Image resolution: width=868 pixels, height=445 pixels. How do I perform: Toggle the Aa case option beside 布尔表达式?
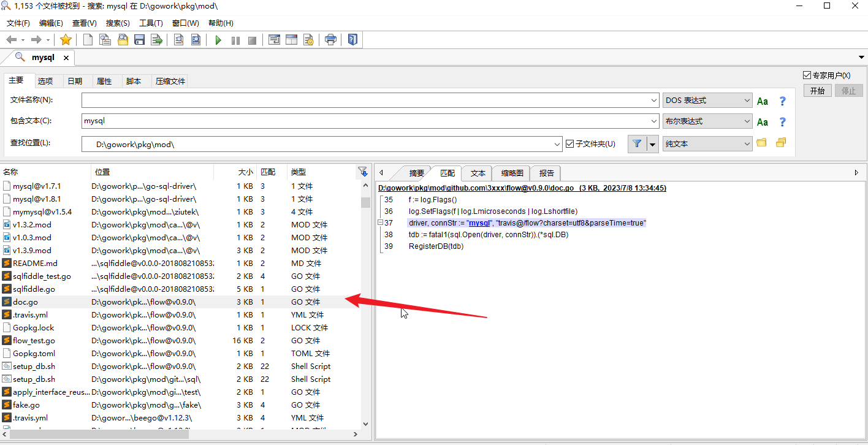763,122
